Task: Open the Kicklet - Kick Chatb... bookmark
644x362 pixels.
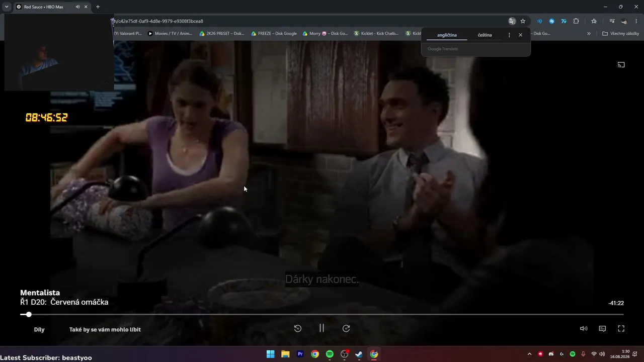Action: (x=376, y=34)
